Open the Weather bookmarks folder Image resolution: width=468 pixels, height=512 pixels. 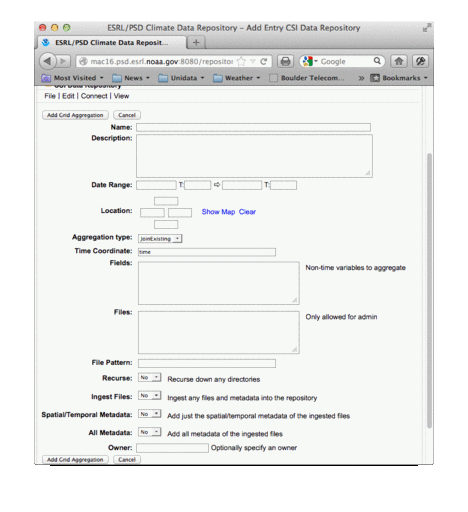(x=236, y=78)
